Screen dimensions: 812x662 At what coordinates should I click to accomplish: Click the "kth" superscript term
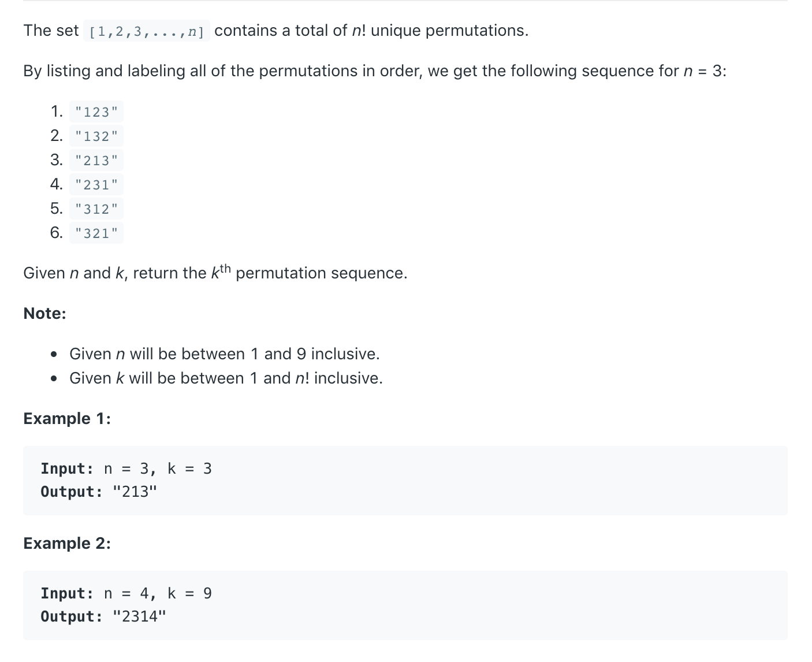[221, 271]
